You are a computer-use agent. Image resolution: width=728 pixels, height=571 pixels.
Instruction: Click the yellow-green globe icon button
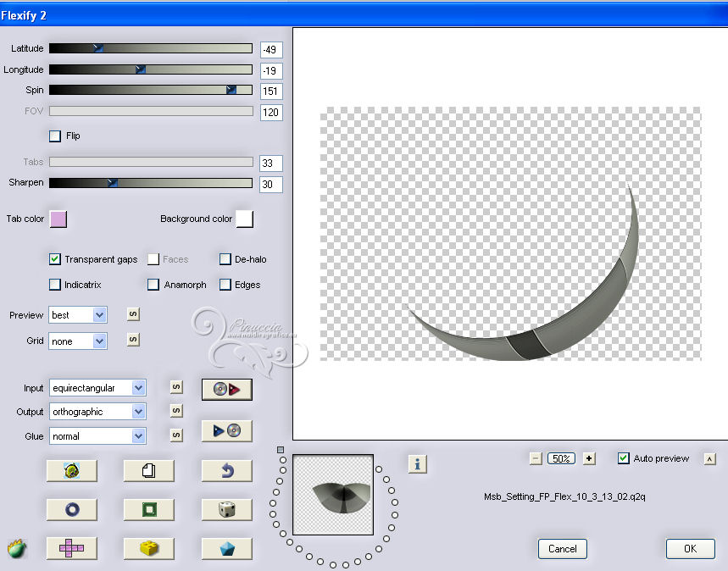[71, 471]
